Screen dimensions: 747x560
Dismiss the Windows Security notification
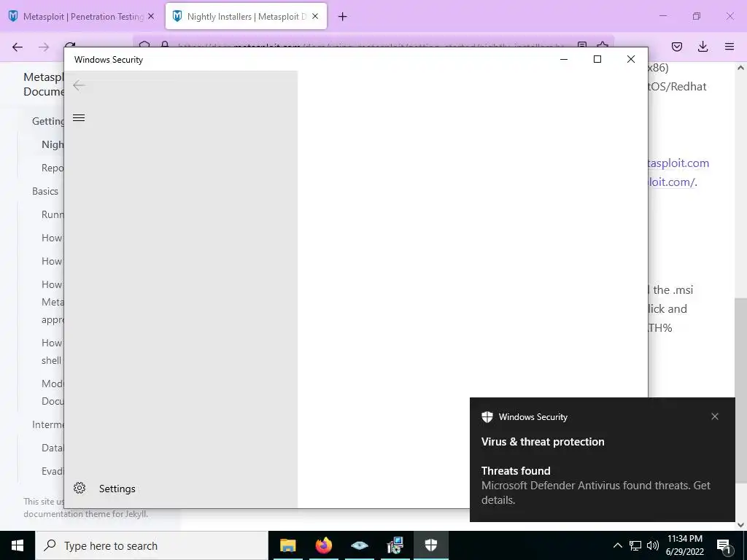715,416
